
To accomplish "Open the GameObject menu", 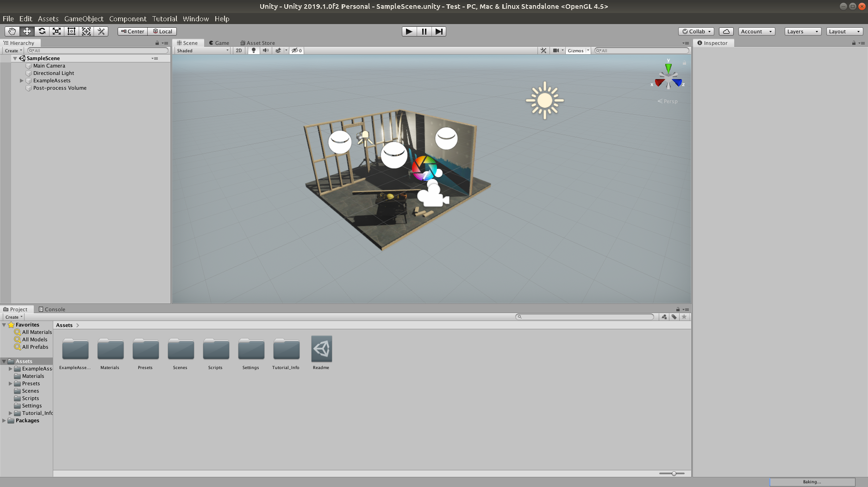I will (x=84, y=19).
